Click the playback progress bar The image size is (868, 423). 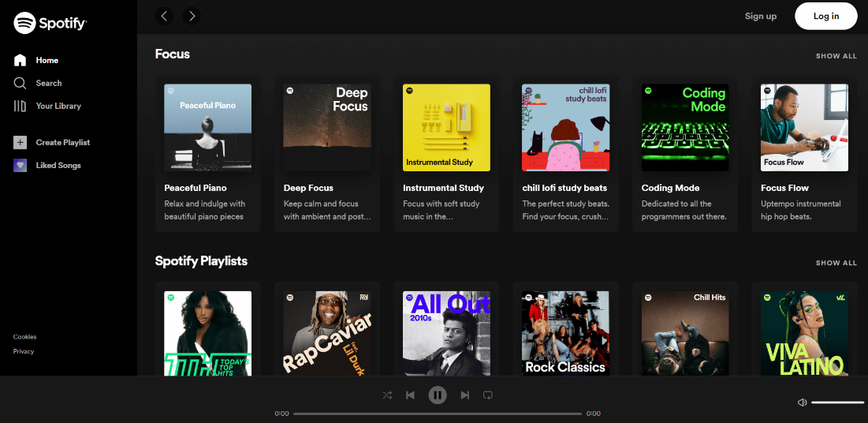438,414
